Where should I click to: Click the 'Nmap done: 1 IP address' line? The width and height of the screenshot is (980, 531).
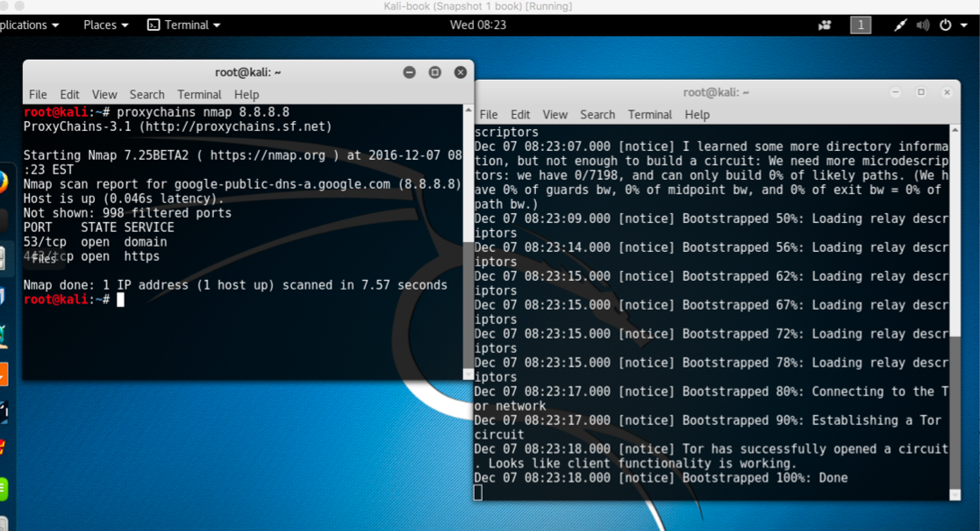(x=235, y=284)
